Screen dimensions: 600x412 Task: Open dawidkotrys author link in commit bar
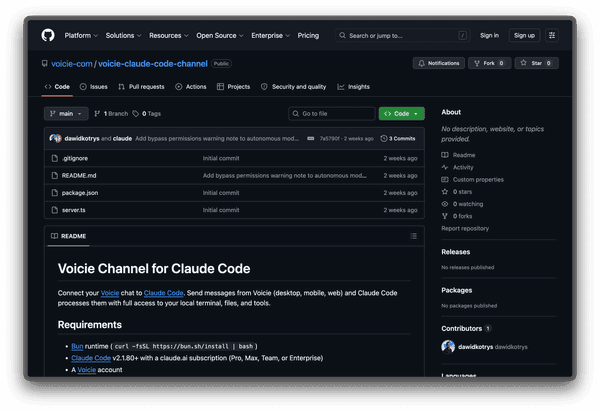pyautogui.click(x=82, y=138)
